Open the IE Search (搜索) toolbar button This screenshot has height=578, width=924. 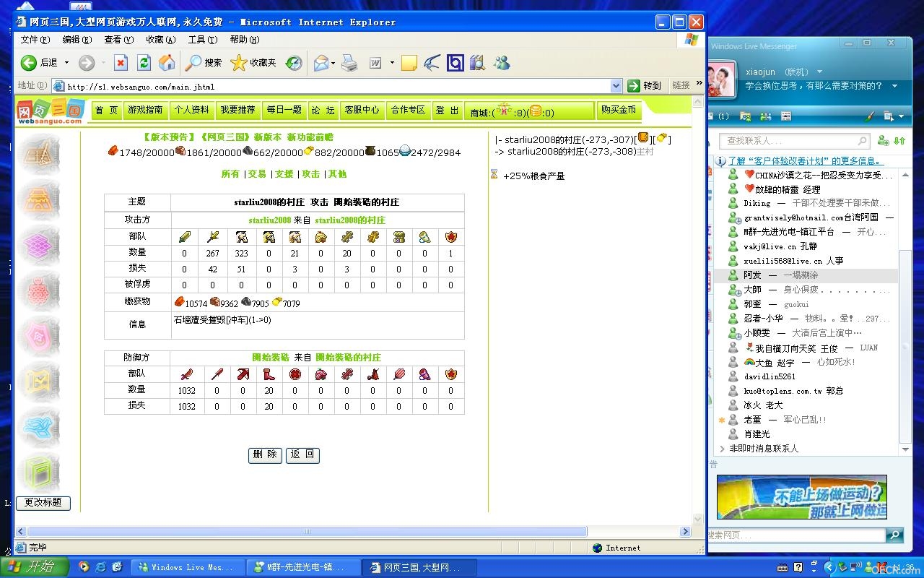204,63
